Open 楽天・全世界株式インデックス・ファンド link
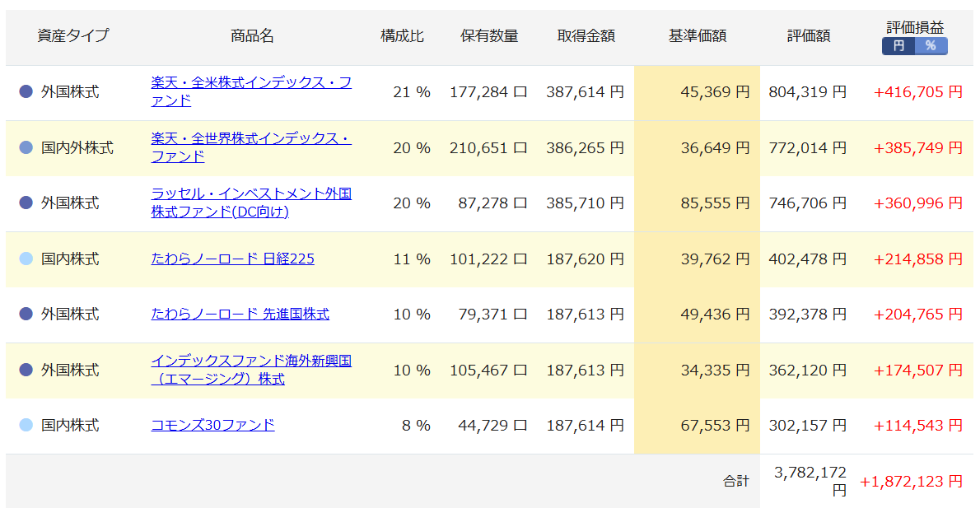This screenshot has height=508, width=980. (x=251, y=147)
